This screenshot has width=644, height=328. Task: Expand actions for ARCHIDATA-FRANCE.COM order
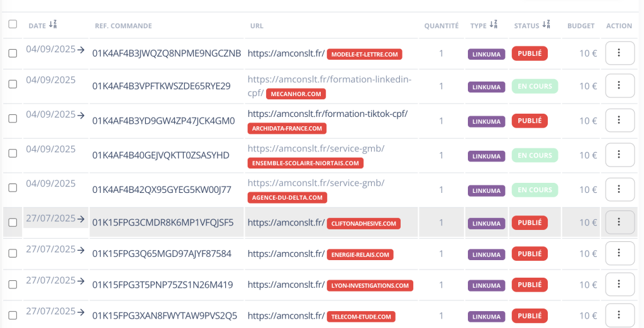tap(619, 121)
